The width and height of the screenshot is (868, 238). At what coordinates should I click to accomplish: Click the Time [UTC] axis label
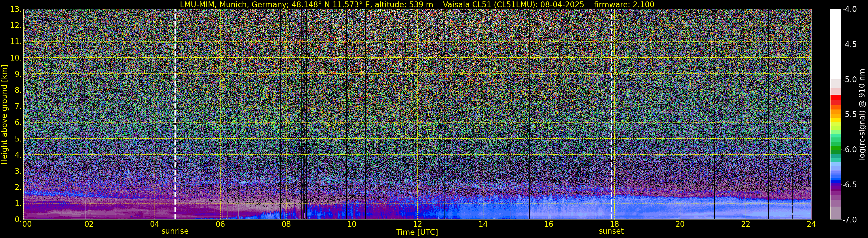pyautogui.click(x=417, y=232)
